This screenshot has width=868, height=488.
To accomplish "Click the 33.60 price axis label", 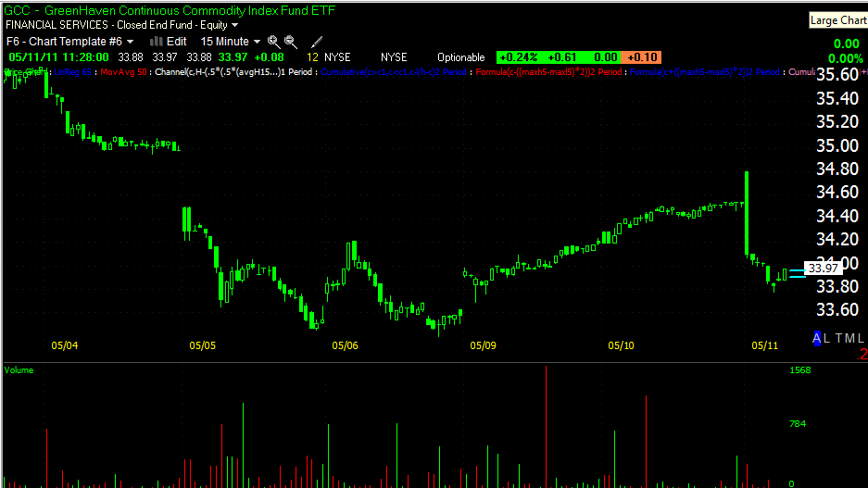I will coord(837,309).
